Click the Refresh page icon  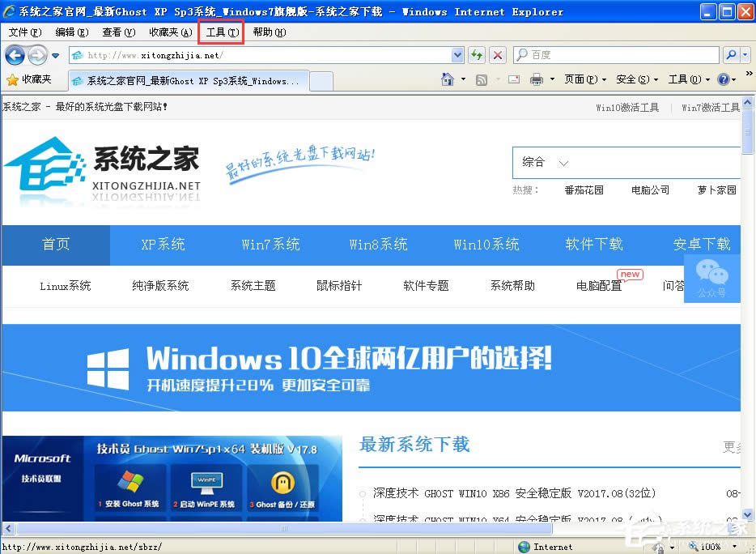click(x=478, y=55)
